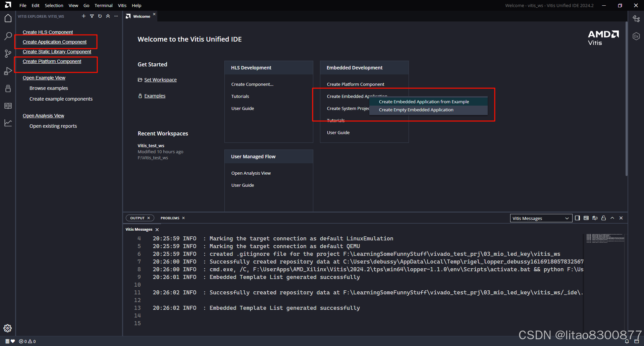Screen dimensions: 644x346
Task: Open the Help menu
Action: pyautogui.click(x=137, y=5)
